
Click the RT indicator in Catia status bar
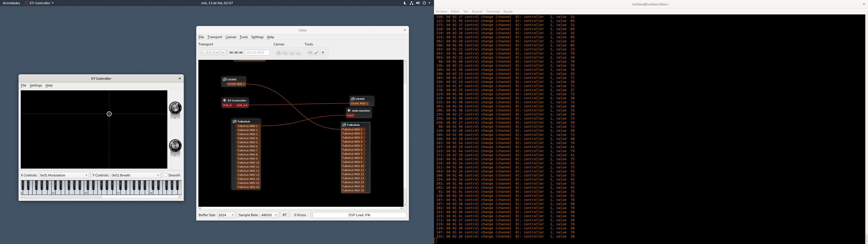coord(285,215)
